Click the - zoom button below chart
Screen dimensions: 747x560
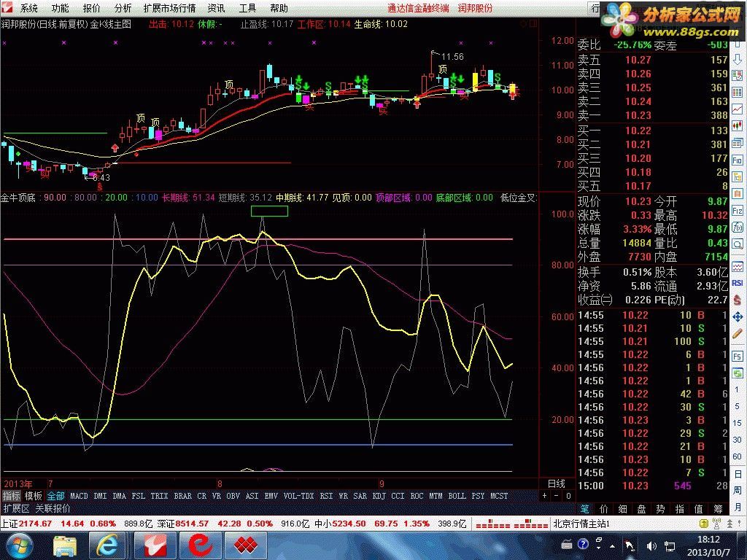[x=557, y=496]
